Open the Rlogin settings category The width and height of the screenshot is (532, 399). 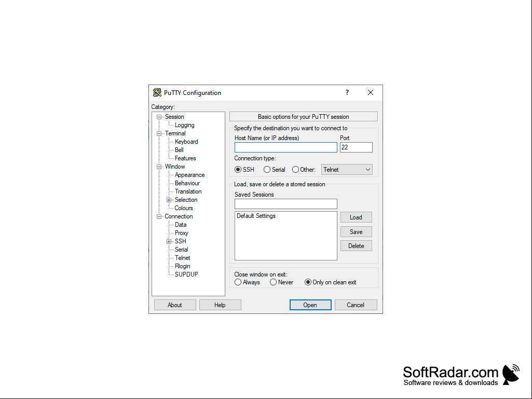183,266
